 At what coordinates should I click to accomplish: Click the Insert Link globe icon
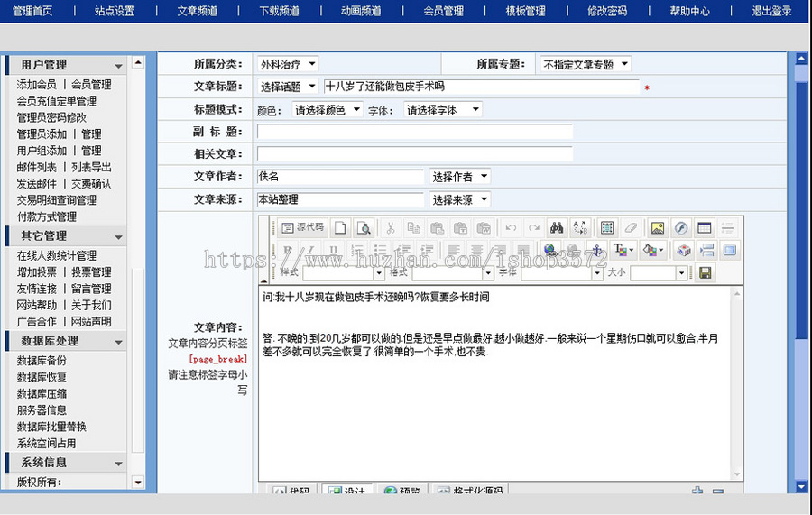pos(550,251)
